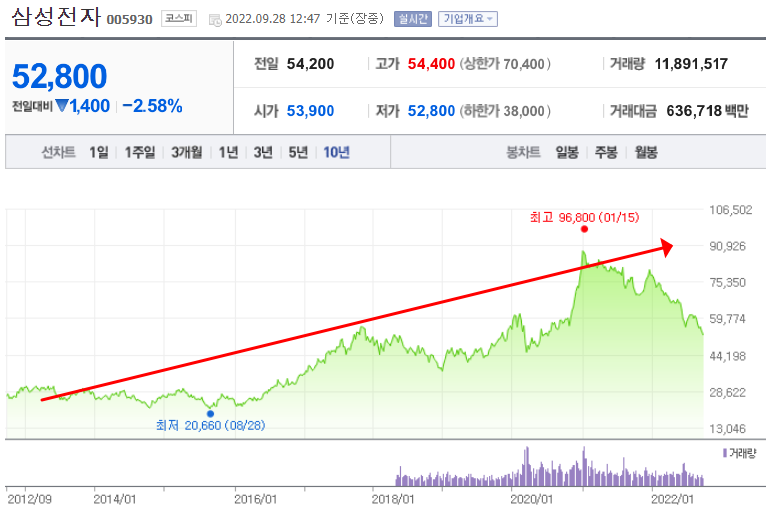Click the purple 거래량 legend swatch
Viewport: 766px width, 516px height.
tap(725, 453)
